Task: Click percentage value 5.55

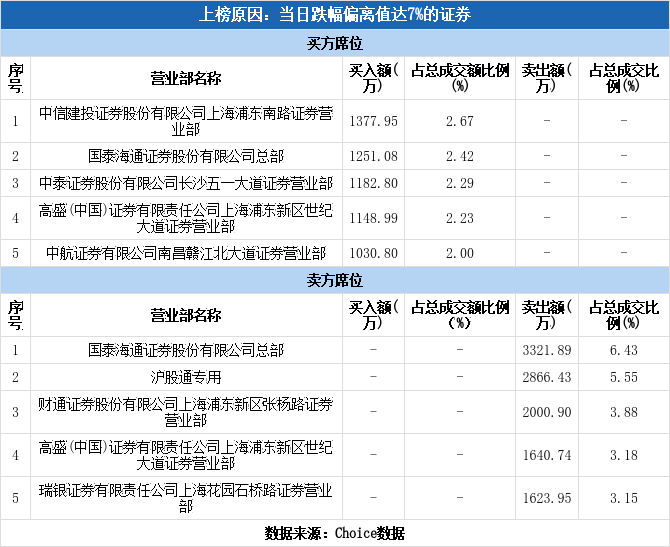Action: [624, 377]
